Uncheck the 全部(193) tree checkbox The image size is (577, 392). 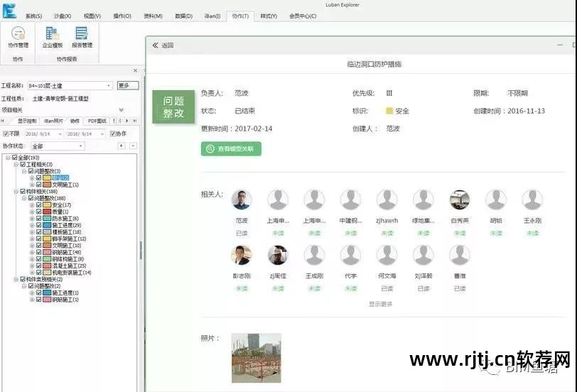(14, 157)
